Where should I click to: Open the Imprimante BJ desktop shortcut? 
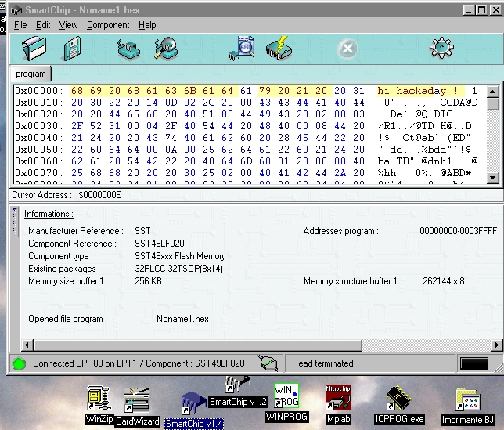coord(468,407)
